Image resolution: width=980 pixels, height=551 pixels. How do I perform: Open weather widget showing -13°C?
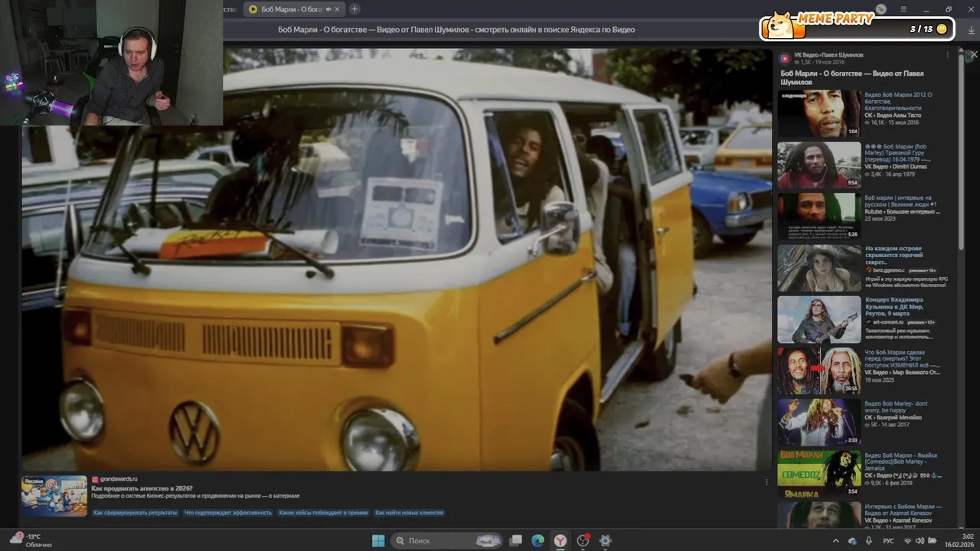pos(31,540)
